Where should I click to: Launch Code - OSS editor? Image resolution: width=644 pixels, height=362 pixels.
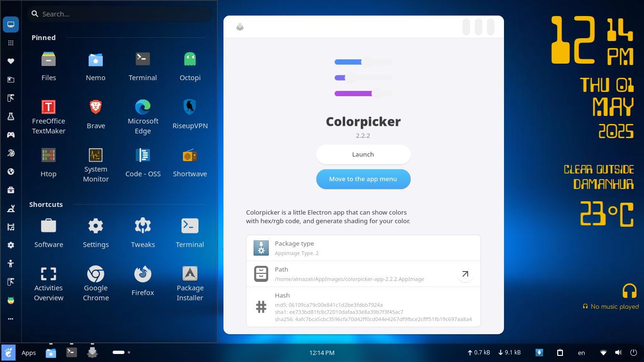(143, 163)
